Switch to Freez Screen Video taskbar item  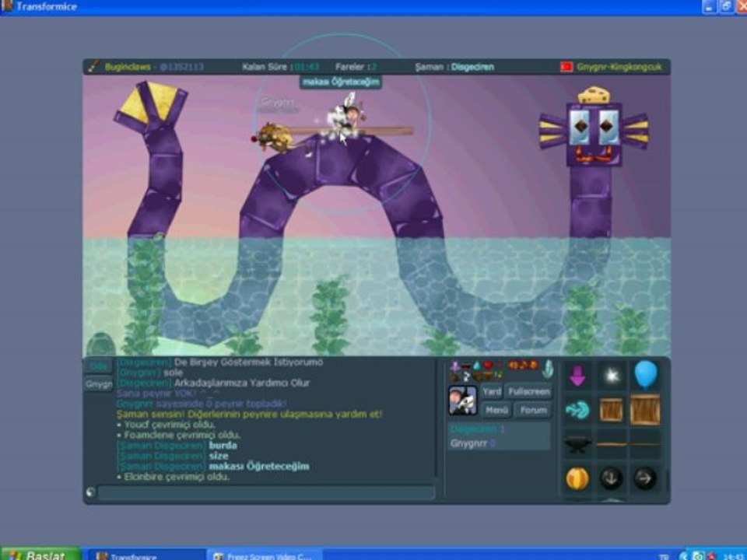point(265,555)
